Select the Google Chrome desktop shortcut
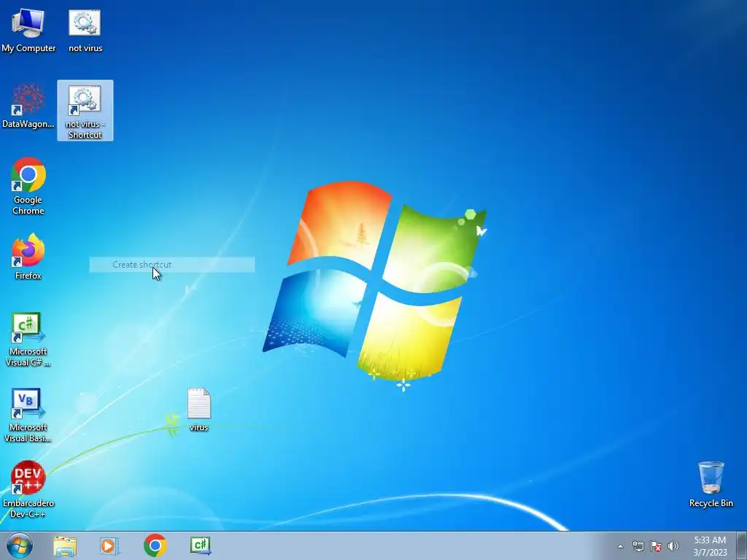Viewport: 747px width, 560px height. coord(28,186)
